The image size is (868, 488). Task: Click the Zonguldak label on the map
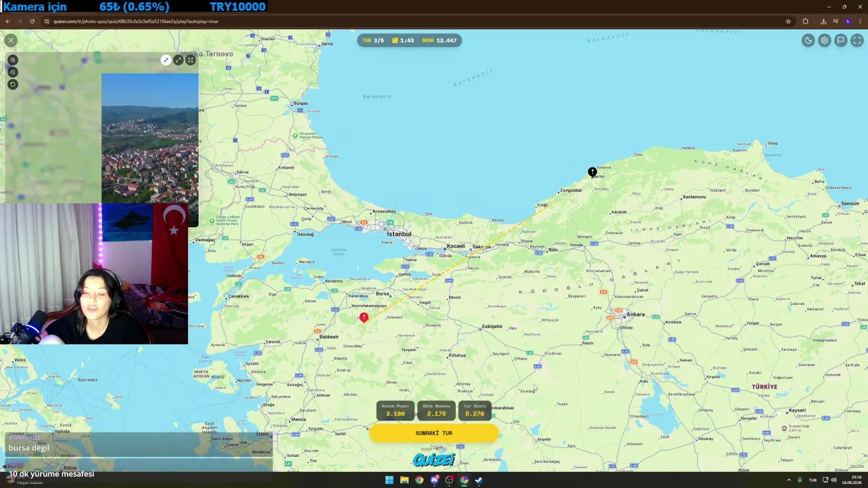tap(571, 190)
